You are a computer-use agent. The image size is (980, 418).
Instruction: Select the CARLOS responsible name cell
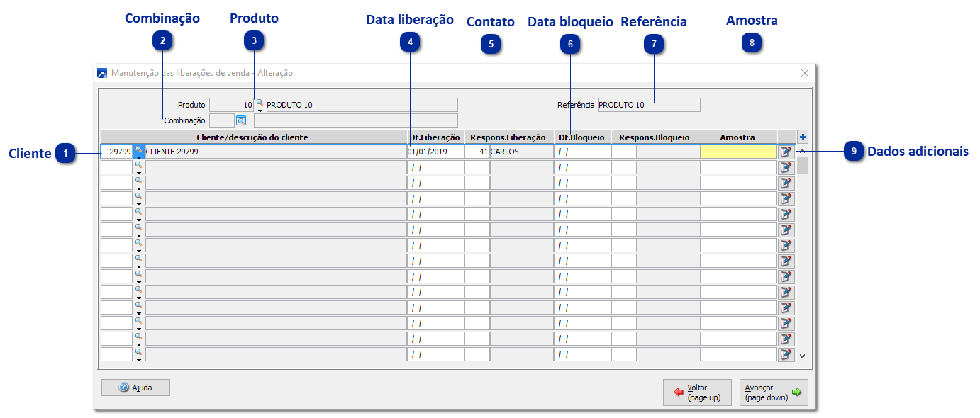[x=521, y=152]
